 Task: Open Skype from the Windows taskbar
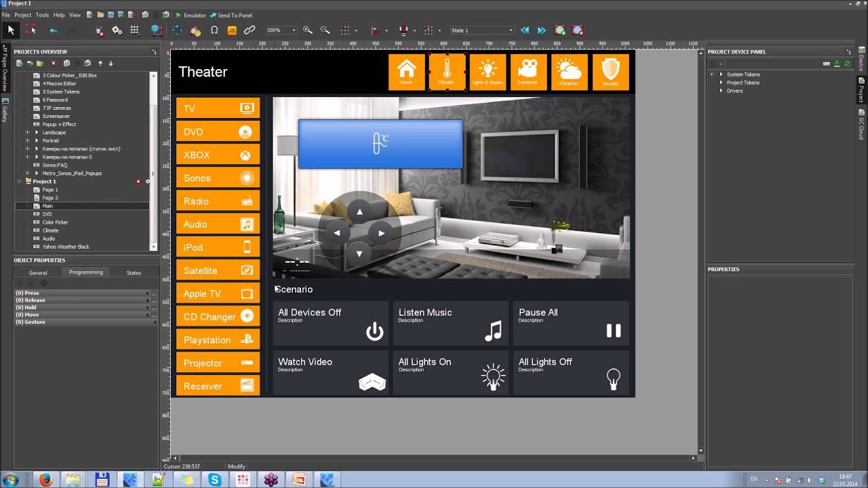coord(215,480)
